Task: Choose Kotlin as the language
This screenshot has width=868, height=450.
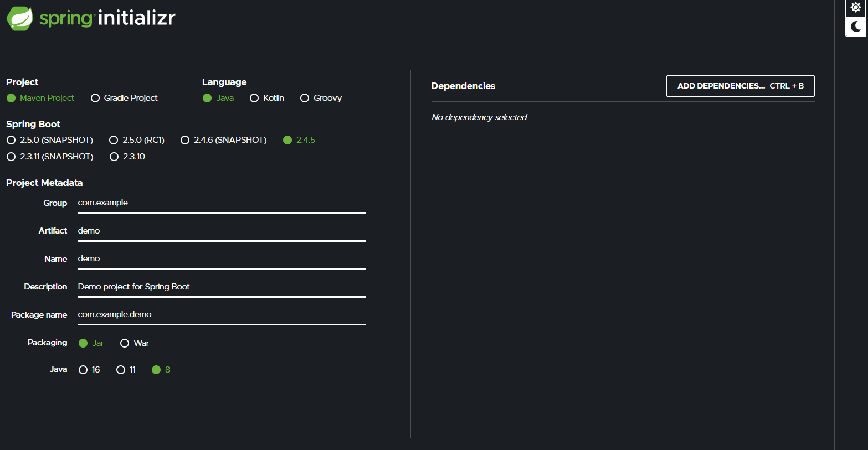Action: [267, 98]
